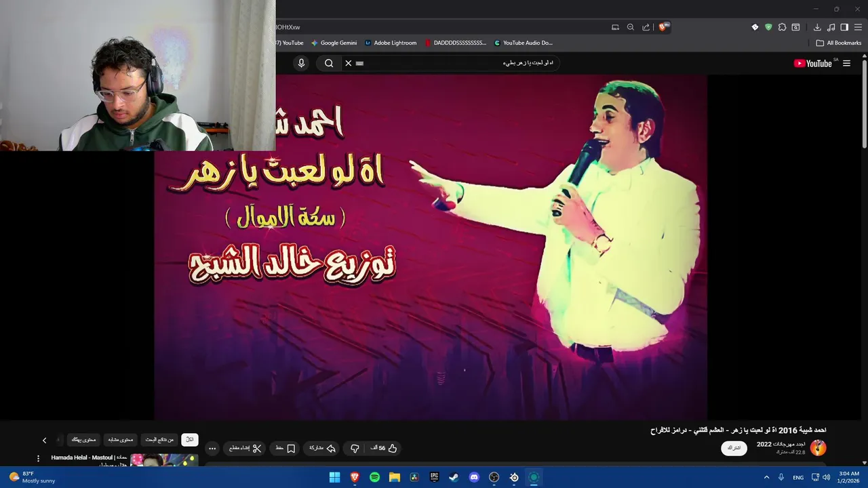868x488 pixels.
Task: Open the Google Gemini bookmark
Action: pyautogui.click(x=334, y=43)
